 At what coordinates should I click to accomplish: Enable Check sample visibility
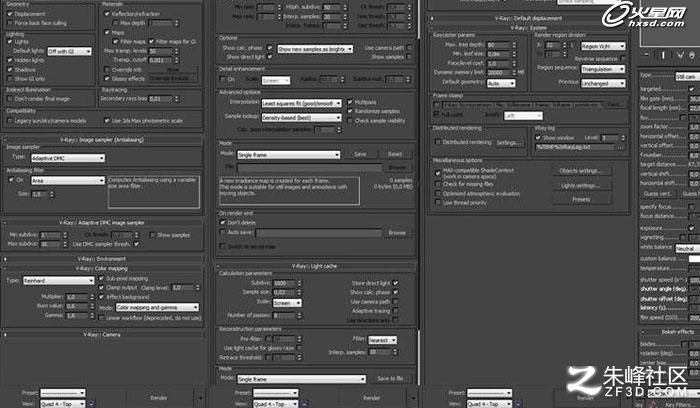350,121
